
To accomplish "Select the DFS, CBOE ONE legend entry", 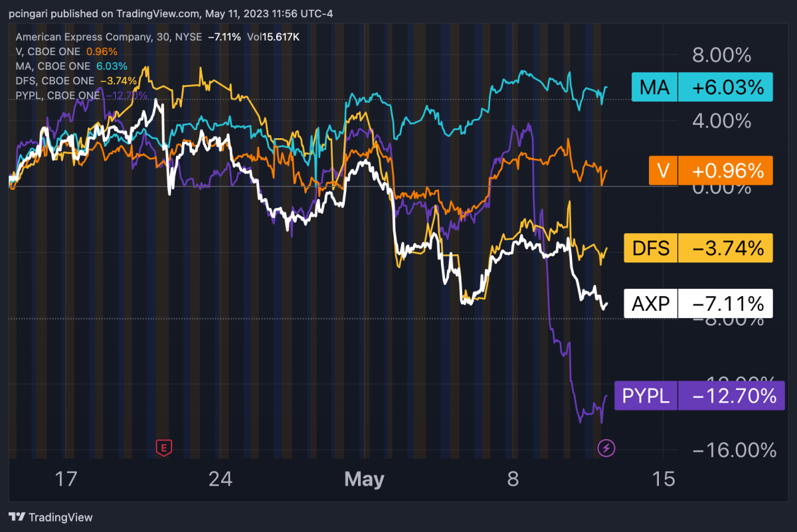I will 55,80.
